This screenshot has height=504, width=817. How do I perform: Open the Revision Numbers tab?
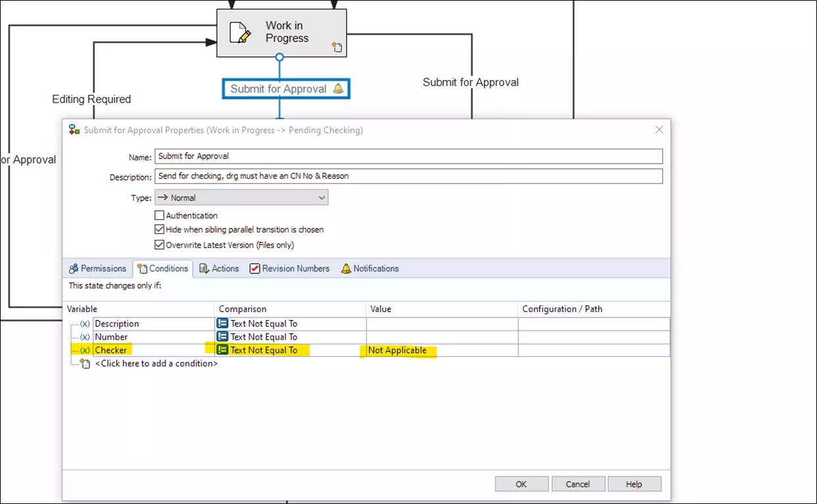(x=289, y=268)
